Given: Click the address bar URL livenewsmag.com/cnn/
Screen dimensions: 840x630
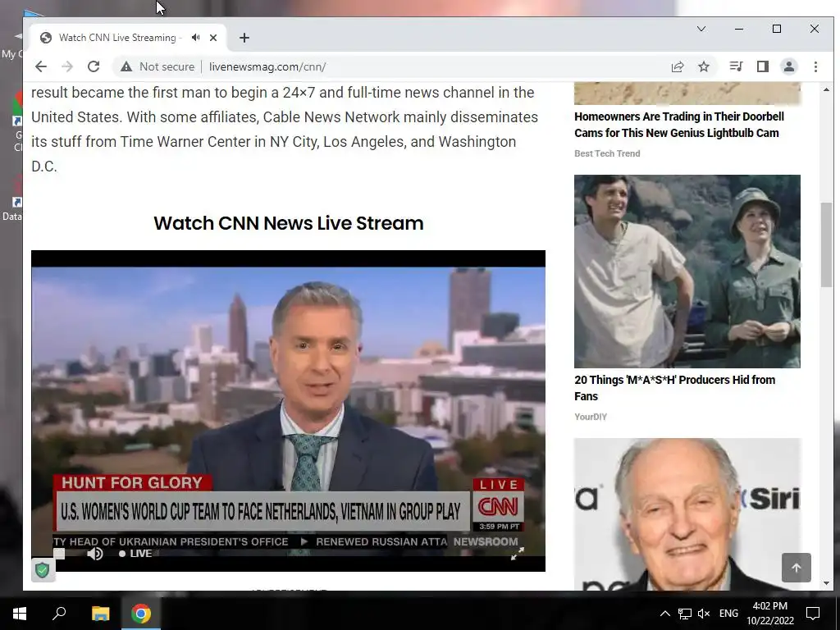Looking at the screenshot, I should [267, 66].
